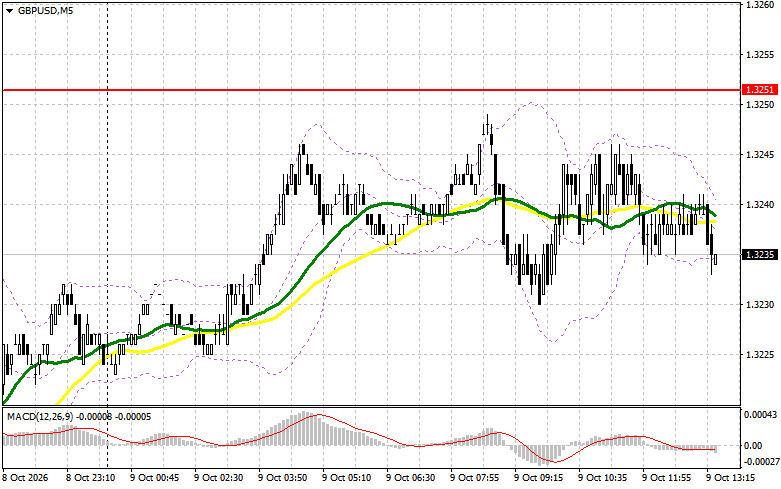Click the 1.3230 price axis value
Screen dimensions: 781x489
(760, 305)
